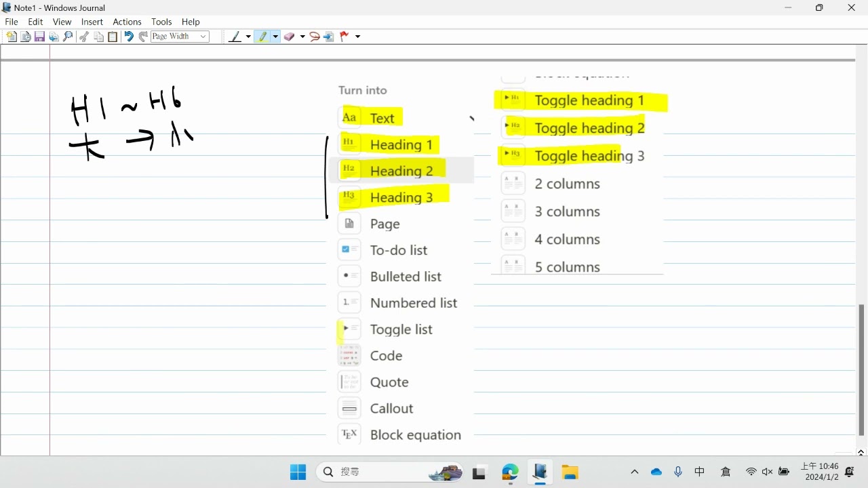Open the Help menu

(191, 22)
